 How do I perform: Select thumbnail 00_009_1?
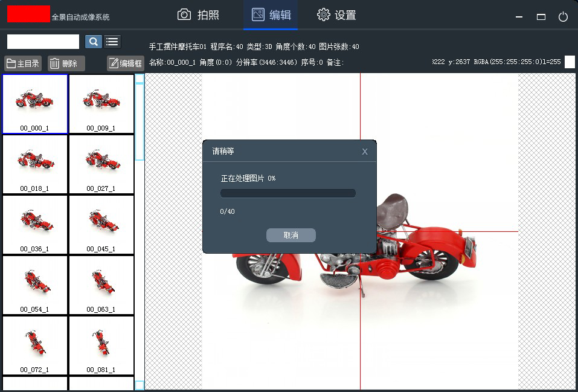101,104
